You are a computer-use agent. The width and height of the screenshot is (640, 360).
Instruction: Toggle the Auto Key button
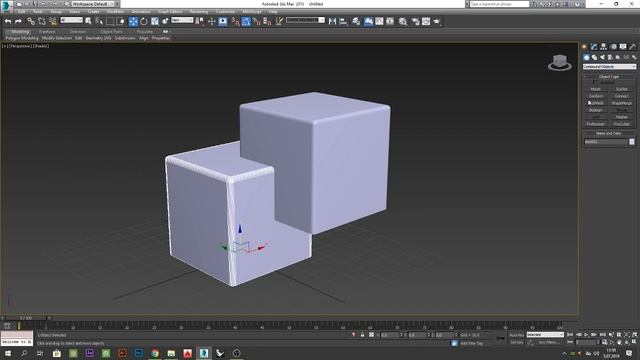tap(516, 335)
